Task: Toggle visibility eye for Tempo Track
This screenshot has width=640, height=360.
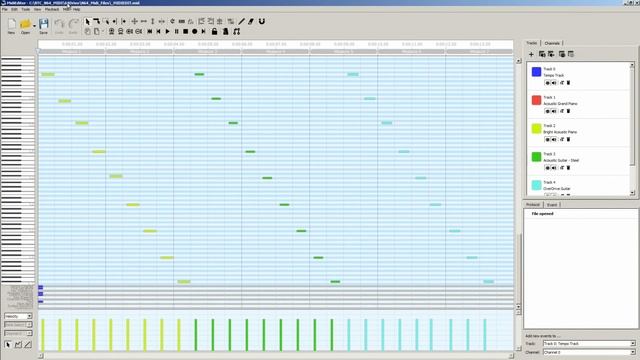Action: (x=547, y=83)
